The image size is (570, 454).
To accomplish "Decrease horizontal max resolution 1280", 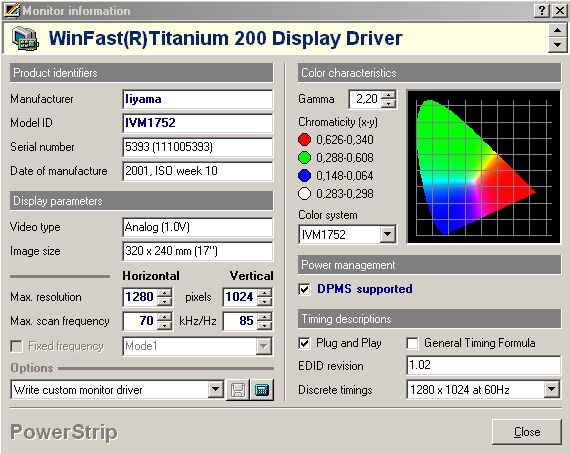I will pyautogui.click(x=165, y=301).
